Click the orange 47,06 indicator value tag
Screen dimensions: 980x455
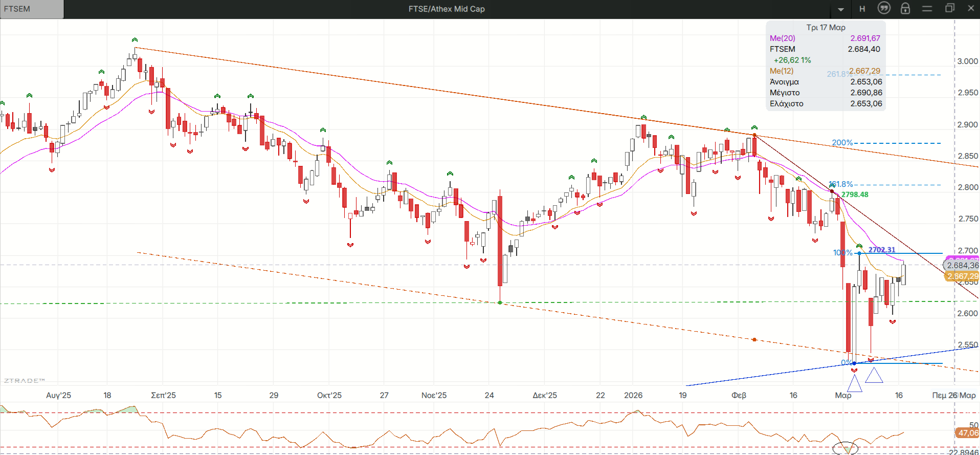point(967,433)
